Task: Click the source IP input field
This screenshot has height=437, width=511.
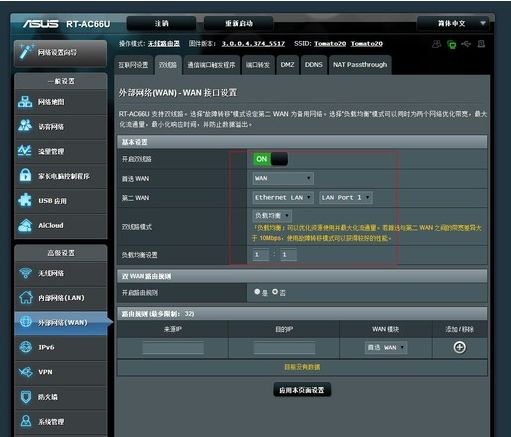Action: (173, 348)
